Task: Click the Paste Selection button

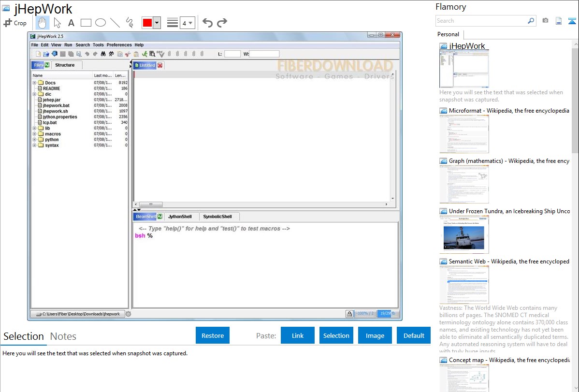Action: pos(336,335)
